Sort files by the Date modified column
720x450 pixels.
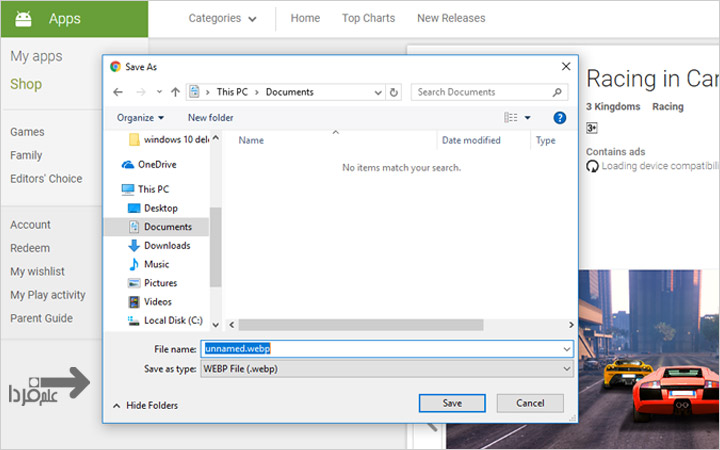tap(471, 141)
